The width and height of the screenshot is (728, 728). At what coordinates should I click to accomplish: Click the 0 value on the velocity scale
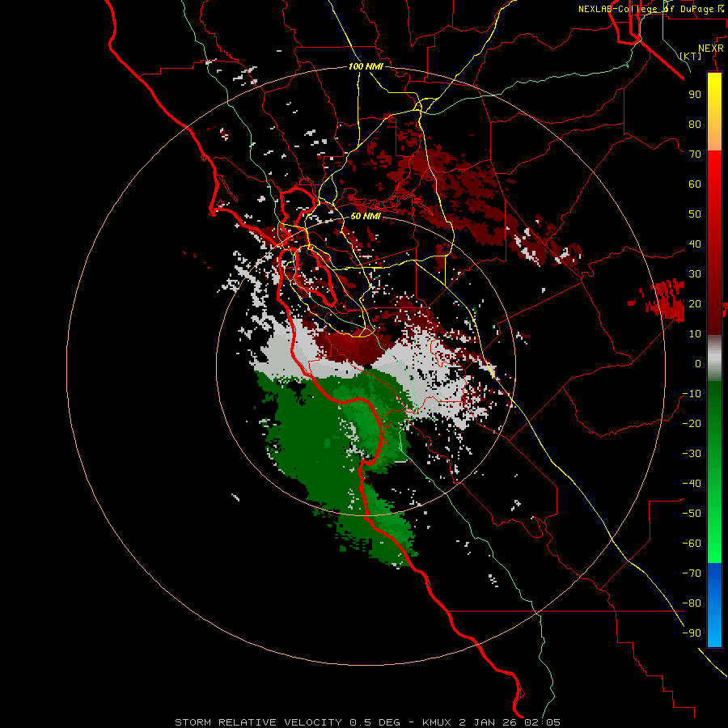pos(698,363)
